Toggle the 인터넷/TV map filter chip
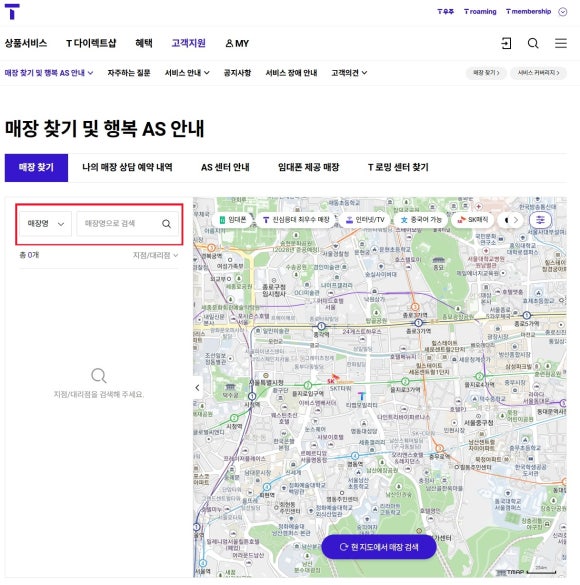Viewport: 580px width, 585px height. (x=365, y=220)
